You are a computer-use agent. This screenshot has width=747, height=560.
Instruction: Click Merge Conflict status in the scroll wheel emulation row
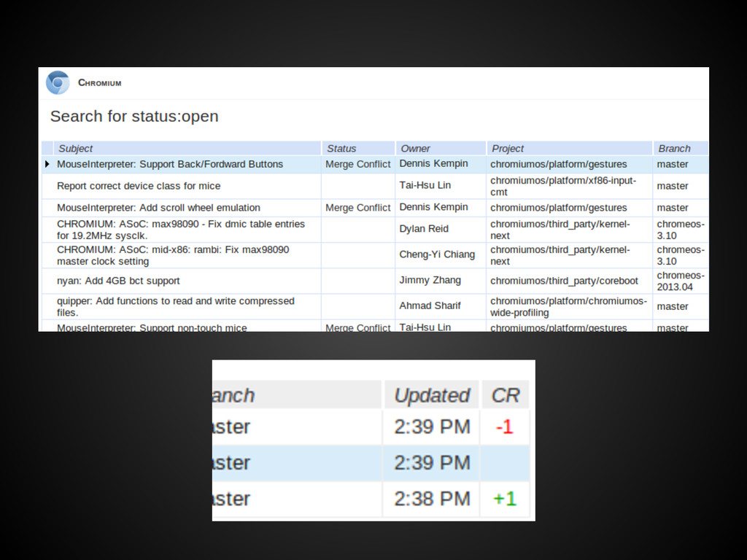coord(357,208)
